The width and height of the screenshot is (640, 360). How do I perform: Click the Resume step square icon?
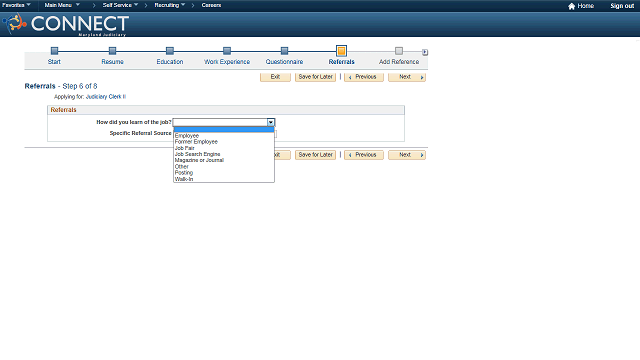[x=112, y=51]
